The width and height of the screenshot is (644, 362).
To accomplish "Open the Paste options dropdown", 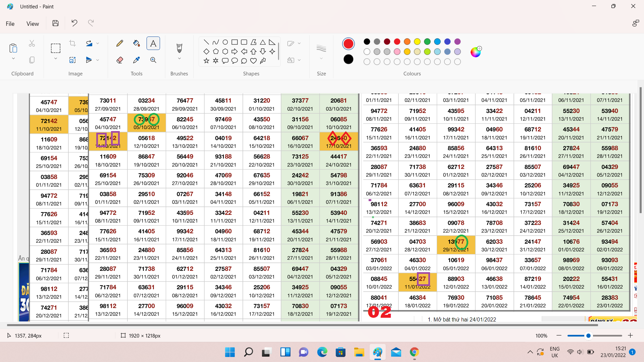I will (13, 59).
